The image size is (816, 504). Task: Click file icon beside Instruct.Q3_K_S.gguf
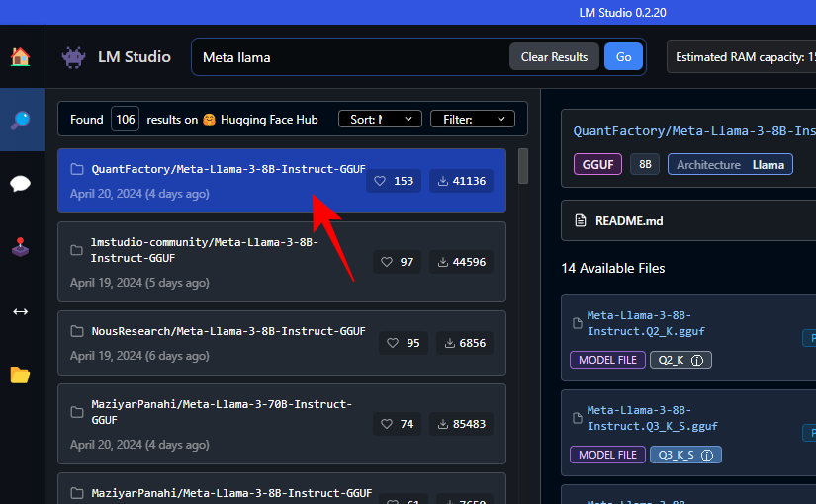(577, 418)
